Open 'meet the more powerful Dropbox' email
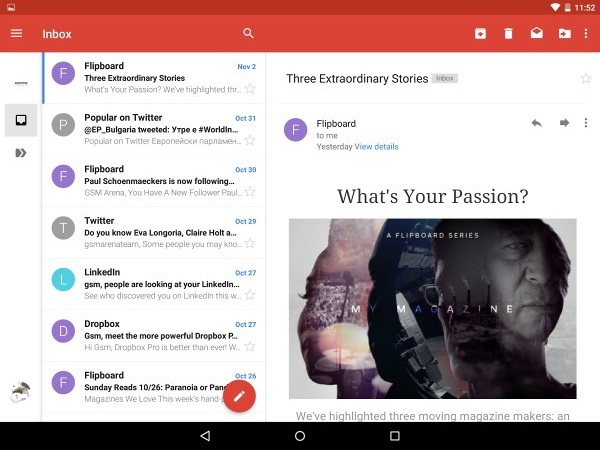Viewport: 600px width, 450px height. [x=153, y=336]
